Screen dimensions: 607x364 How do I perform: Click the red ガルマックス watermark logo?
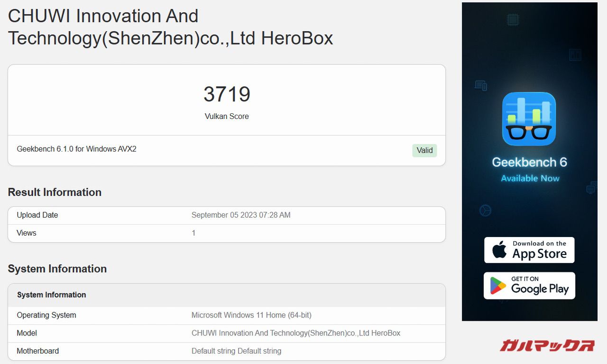547,346
